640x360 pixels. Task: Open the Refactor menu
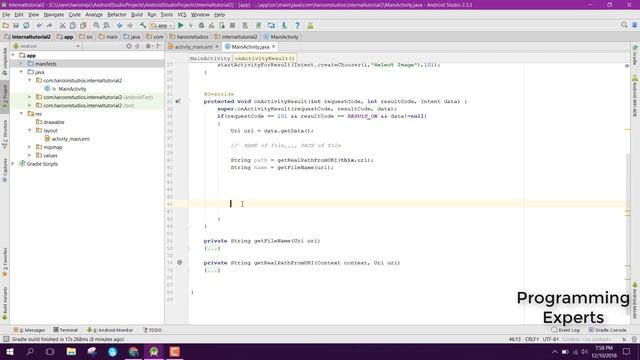117,15
